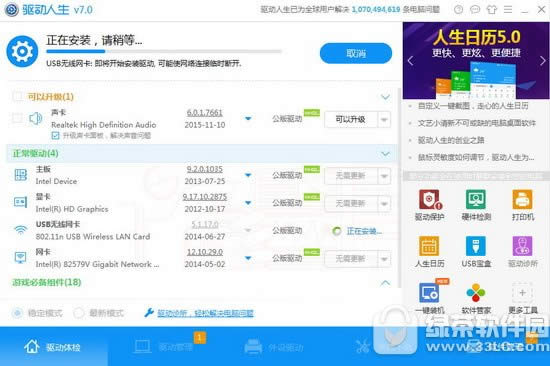Viewport: 550px width, 366px height.
Task: Click the 显卡 graphics card icon
Action: pyautogui.click(x=20, y=202)
